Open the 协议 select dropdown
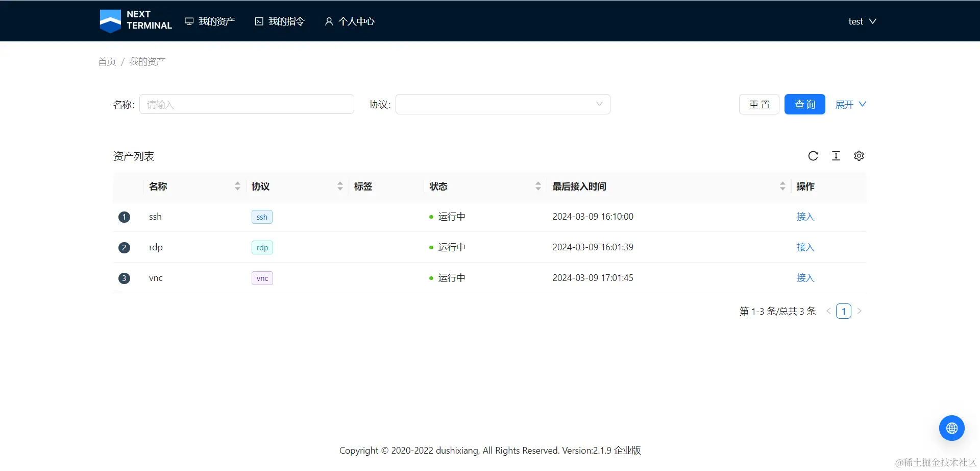The height and width of the screenshot is (471, 980). 503,104
